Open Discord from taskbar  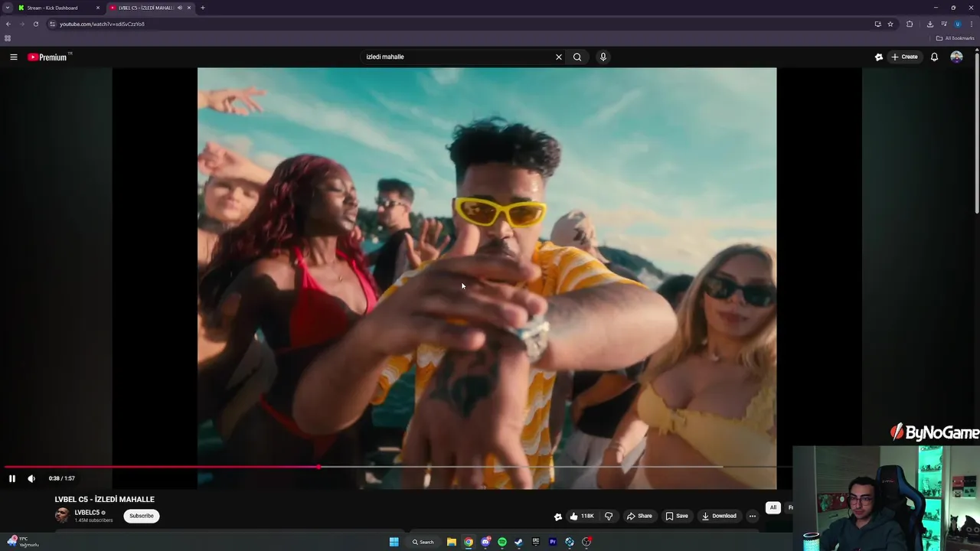pos(485,542)
